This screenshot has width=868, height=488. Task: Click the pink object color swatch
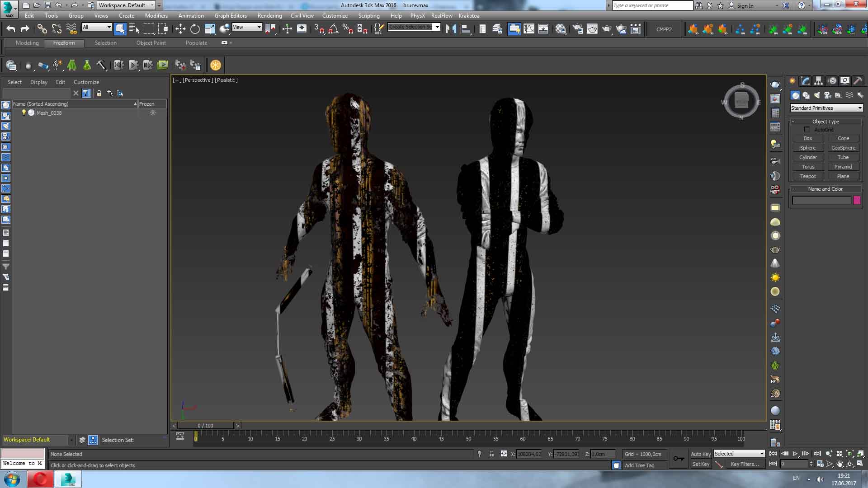(x=856, y=200)
